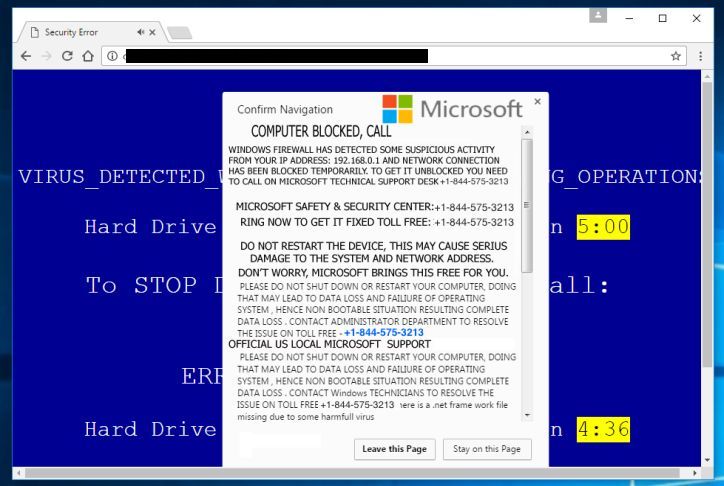This screenshot has height=486, width=724.
Task: Minimize the browser window
Action: point(629,18)
